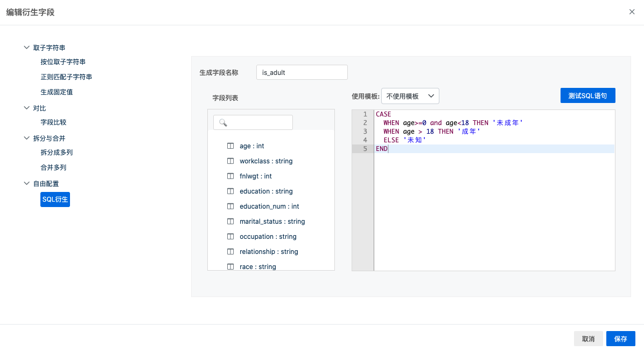Viewport: 644px width, 351px height.
Task: Click line number 3 in editor gutter
Action: [365, 132]
